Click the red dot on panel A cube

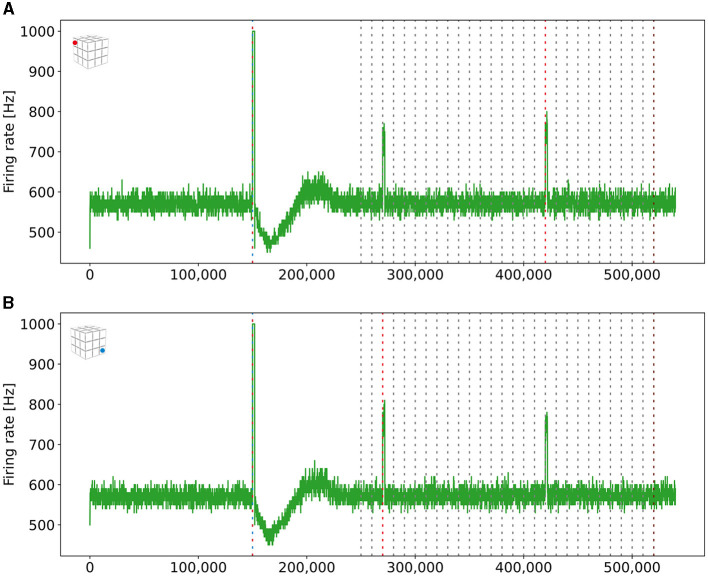(x=75, y=43)
